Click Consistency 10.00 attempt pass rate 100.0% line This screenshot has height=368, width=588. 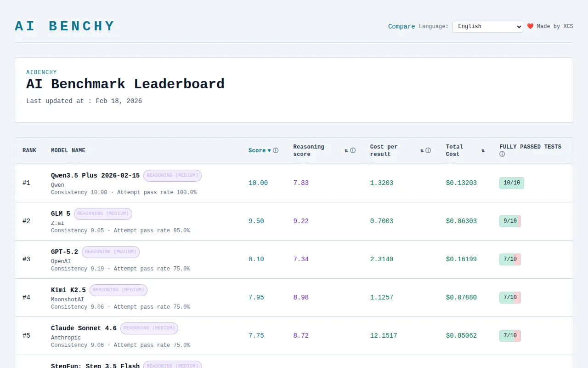pyautogui.click(x=124, y=192)
